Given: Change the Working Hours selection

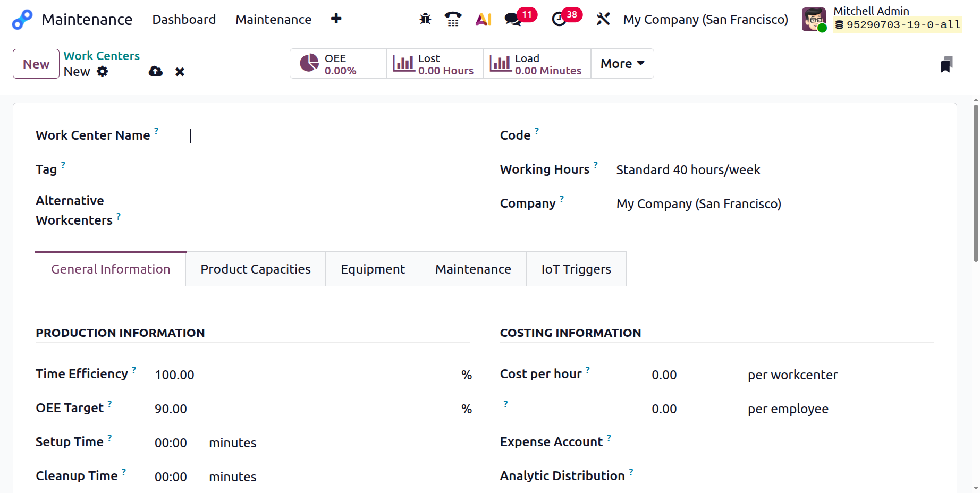Looking at the screenshot, I should (688, 169).
